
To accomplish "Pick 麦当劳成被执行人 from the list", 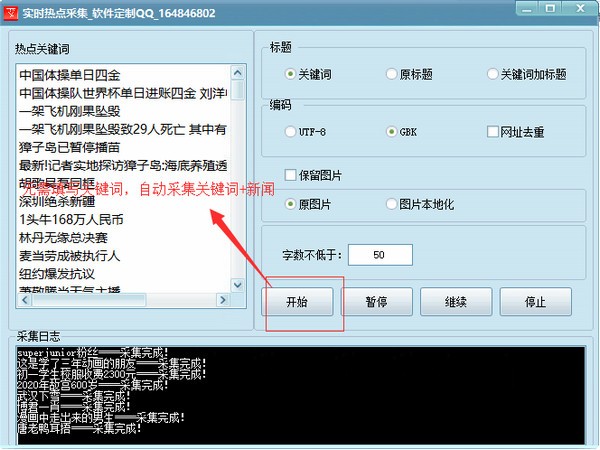I will tap(69, 255).
